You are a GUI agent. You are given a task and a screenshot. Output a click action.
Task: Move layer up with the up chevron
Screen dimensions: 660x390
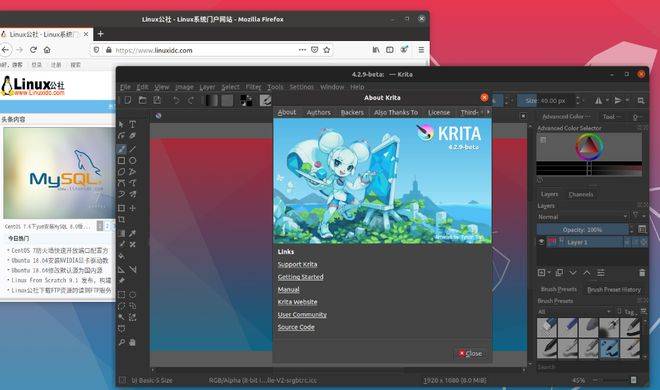(x=587, y=273)
